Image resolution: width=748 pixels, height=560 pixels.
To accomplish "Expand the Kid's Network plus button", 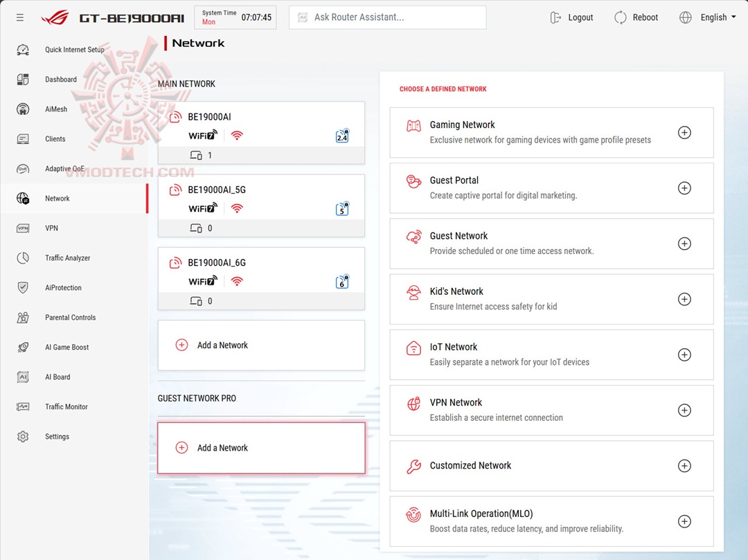I will tap(684, 299).
